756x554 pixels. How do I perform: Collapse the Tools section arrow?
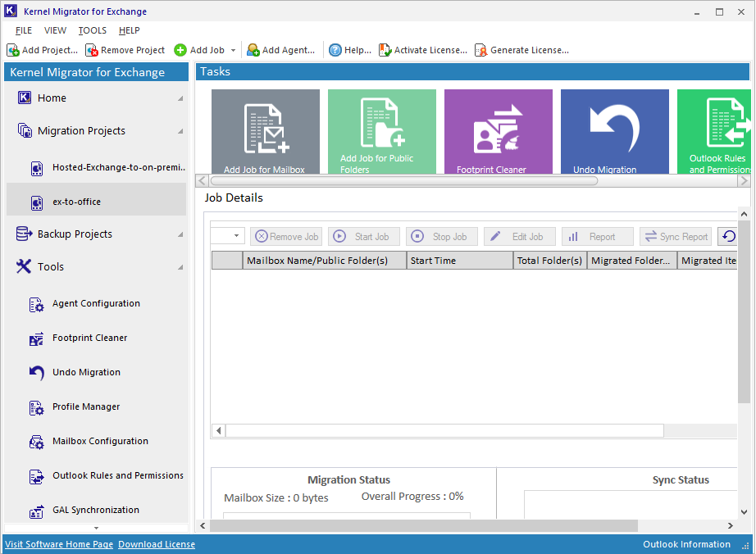180,267
